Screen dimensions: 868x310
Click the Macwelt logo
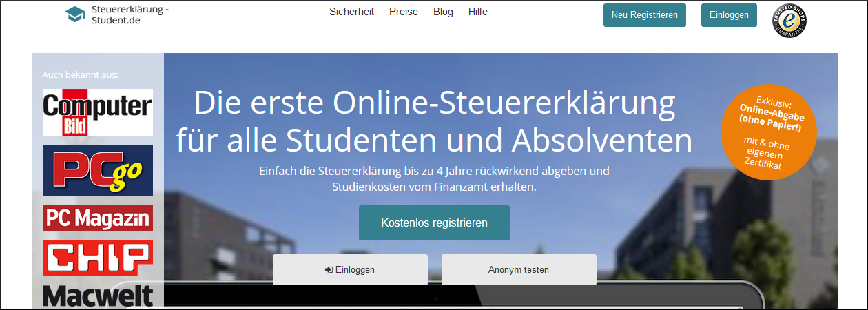tap(98, 296)
